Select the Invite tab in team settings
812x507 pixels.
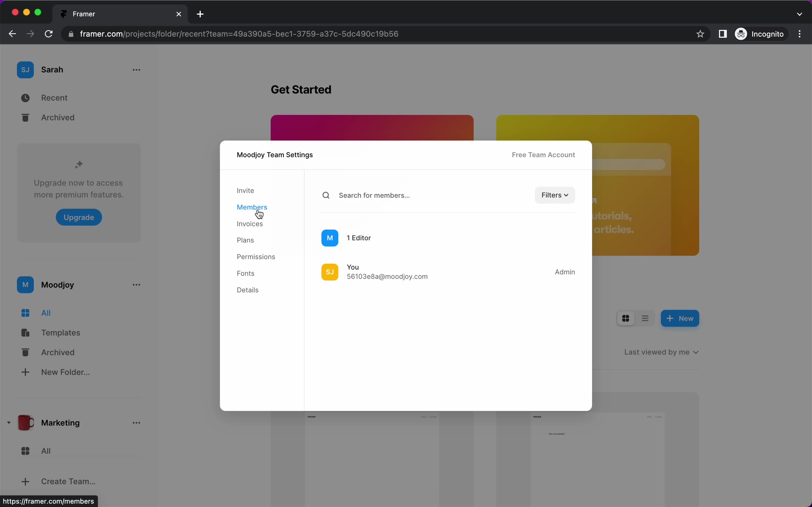tap(245, 190)
